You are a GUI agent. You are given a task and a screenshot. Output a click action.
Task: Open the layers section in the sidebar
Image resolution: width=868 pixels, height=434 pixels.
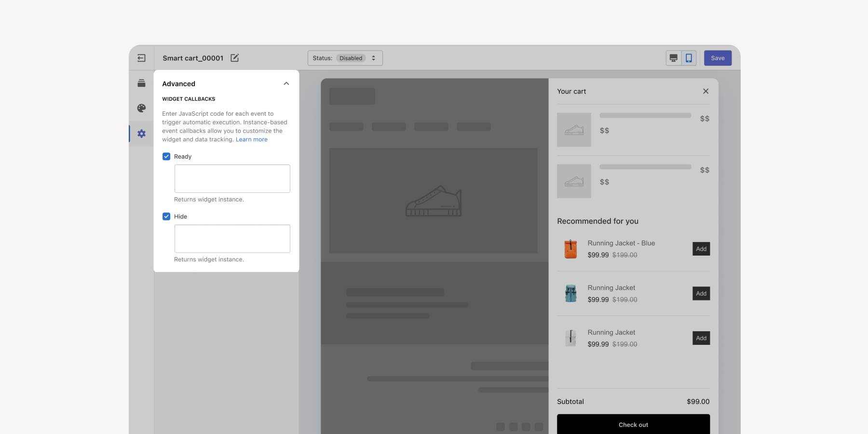coord(141,83)
